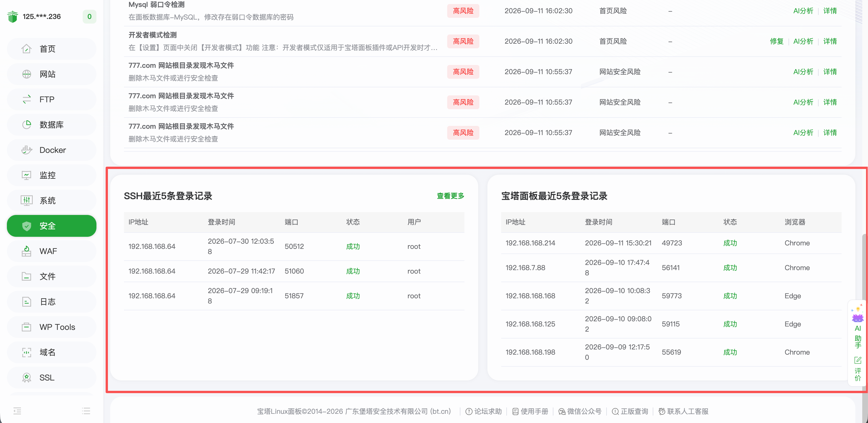Open WP Tools in the sidebar

coord(51,327)
